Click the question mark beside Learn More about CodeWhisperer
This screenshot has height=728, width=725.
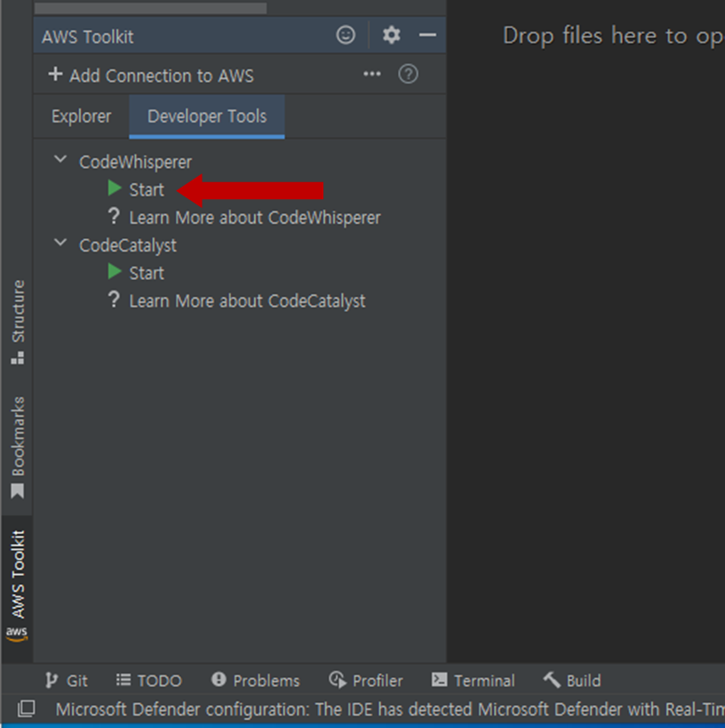click(x=114, y=216)
